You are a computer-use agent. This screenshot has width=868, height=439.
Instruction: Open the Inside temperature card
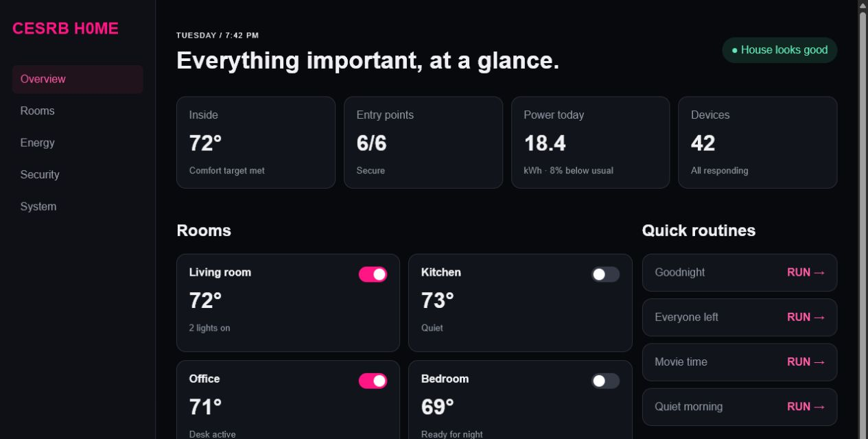pos(256,142)
